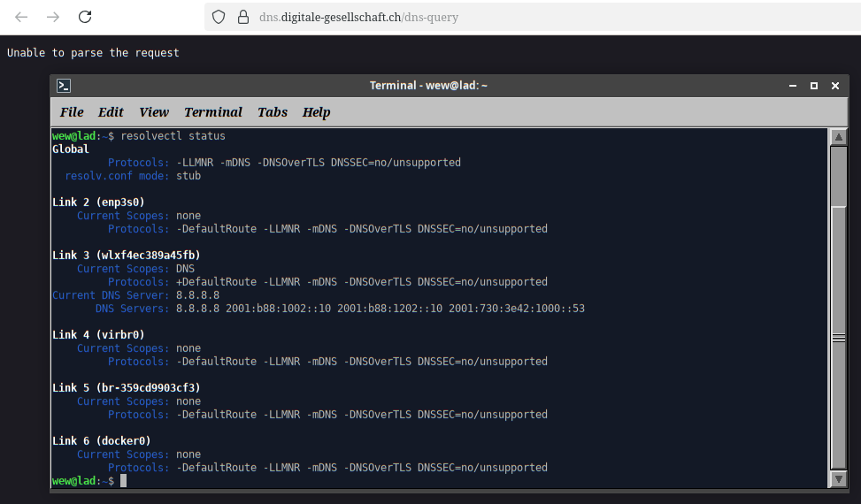Open the View menu in Terminal
861x504 pixels.
pyautogui.click(x=154, y=112)
